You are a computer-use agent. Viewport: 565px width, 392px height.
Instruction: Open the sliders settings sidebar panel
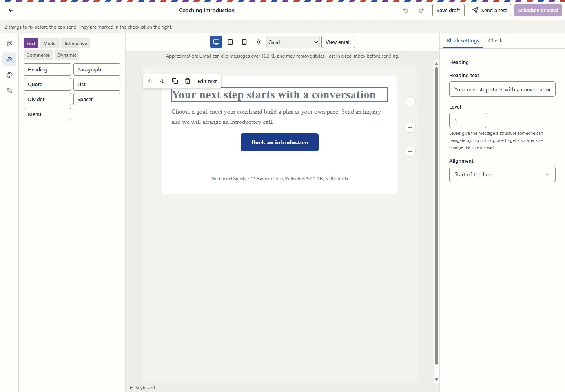9,91
